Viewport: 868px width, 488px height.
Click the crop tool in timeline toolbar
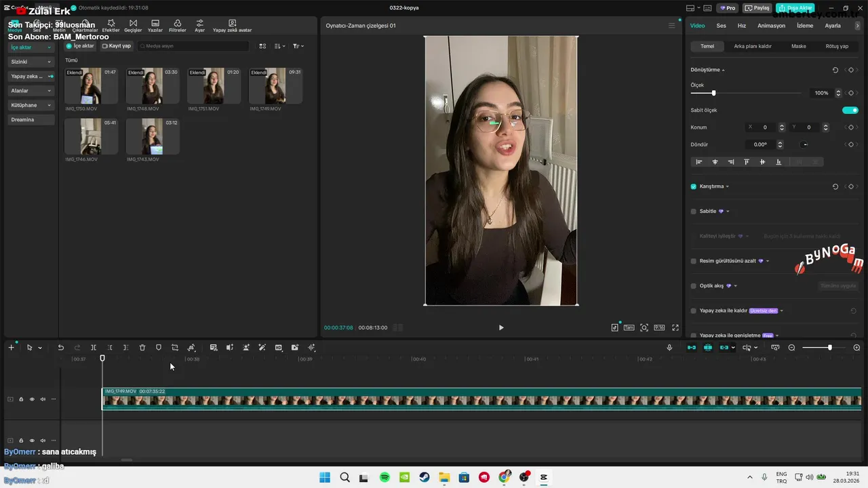click(x=175, y=348)
